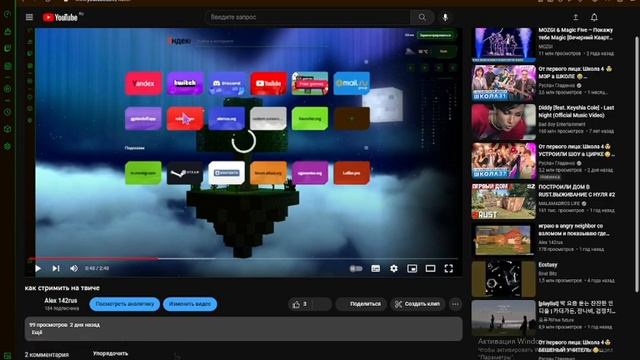
Task: Open the Diddy Last Night thumbnail
Action: (x=504, y=122)
